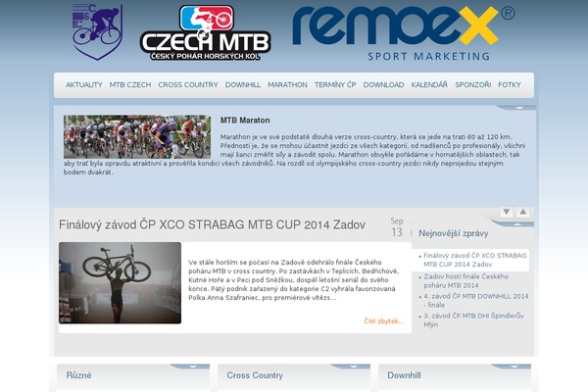This screenshot has height=392, width=588.
Task: Click the purple cycling federation shield logo
Action: (97, 32)
